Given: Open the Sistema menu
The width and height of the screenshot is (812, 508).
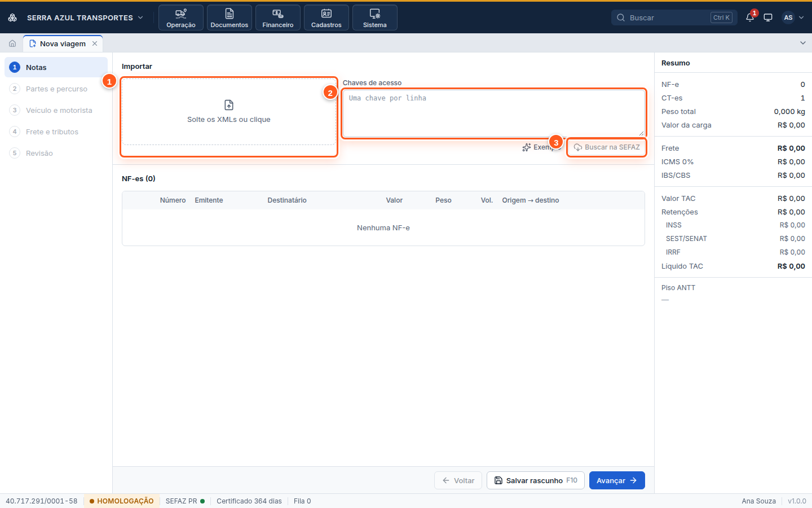Looking at the screenshot, I should [375, 17].
